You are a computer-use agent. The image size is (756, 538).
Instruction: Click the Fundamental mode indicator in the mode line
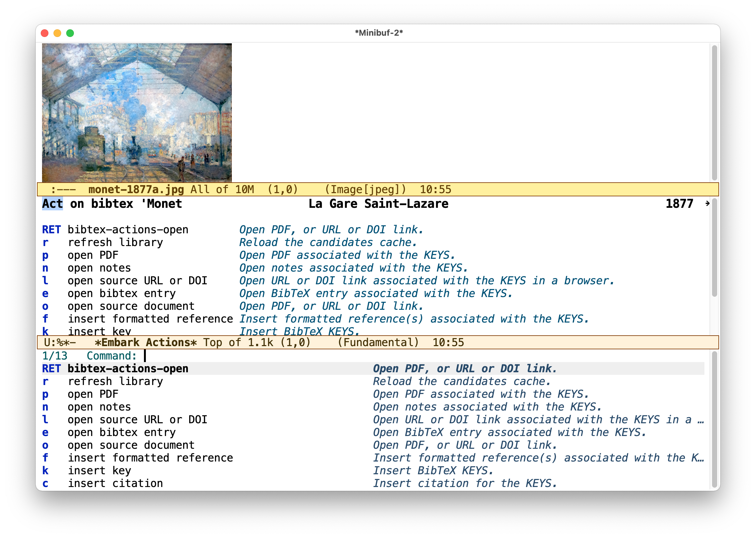pos(378,342)
